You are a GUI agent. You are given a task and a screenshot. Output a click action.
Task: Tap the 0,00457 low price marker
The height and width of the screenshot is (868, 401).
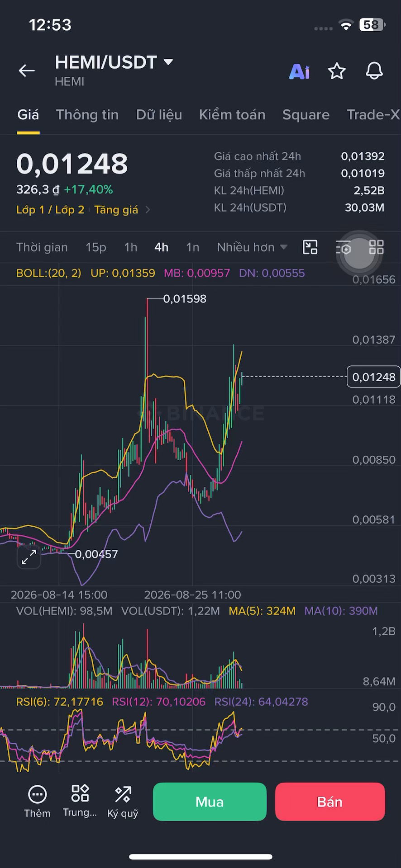coord(96,554)
